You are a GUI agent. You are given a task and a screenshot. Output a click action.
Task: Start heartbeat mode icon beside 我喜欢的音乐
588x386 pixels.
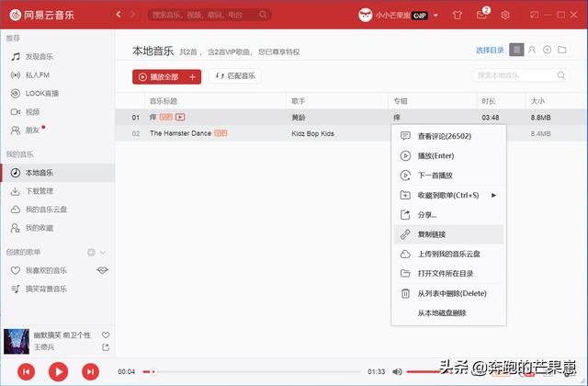pyautogui.click(x=102, y=270)
